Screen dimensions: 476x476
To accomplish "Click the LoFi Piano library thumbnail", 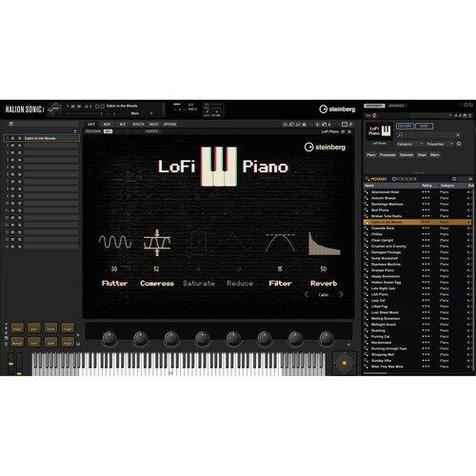I will point(380,131).
